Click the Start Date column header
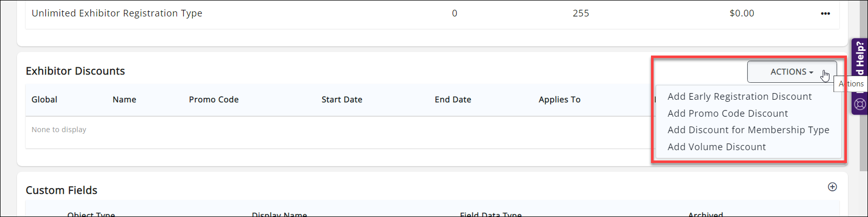 341,100
